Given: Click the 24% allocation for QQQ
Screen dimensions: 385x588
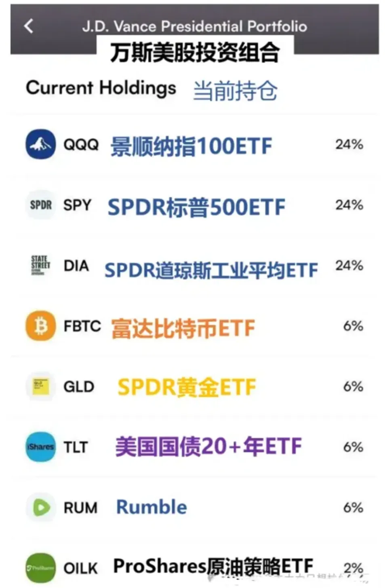Looking at the screenshot, I should click(x=349, y=144).
